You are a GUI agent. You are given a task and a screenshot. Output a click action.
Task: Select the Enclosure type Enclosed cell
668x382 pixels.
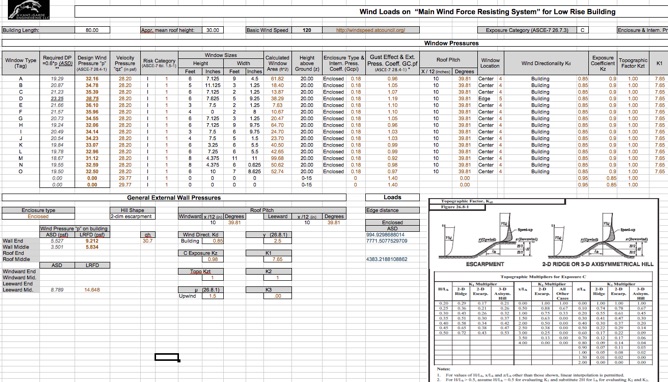[x=38, y=216]
